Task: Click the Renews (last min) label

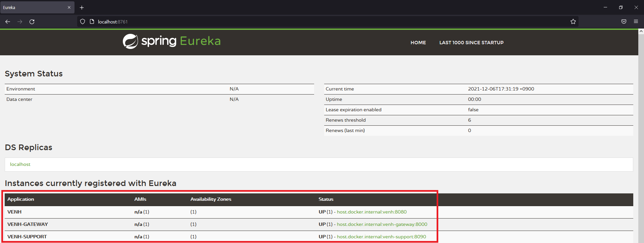Action: click(345, 130)
